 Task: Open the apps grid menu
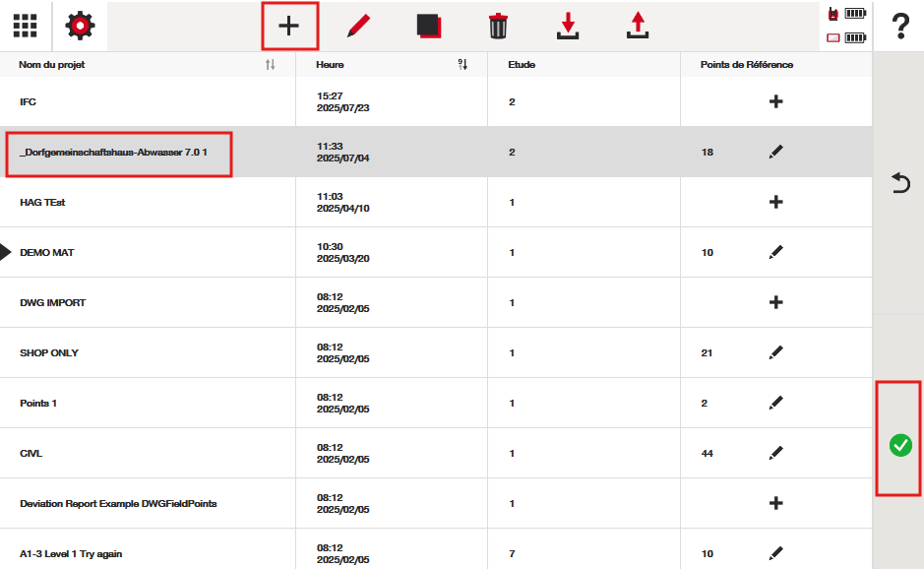pyautogui.click(x=26, y=26)
